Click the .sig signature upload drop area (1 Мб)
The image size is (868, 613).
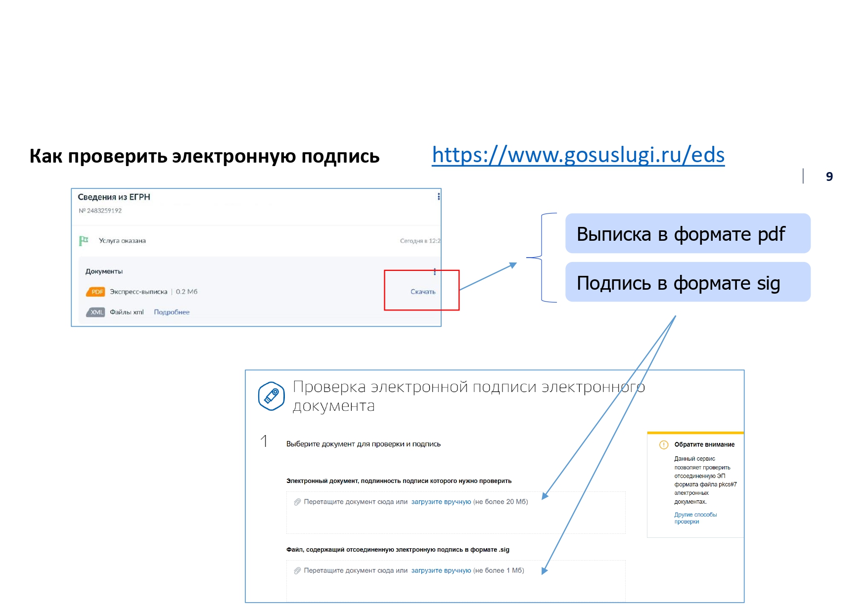pos(456,581)
